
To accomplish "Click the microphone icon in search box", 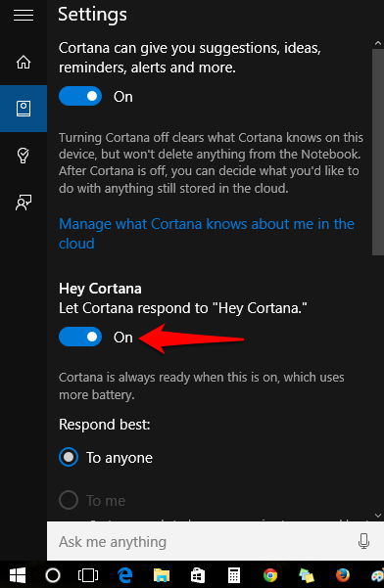I will [363, 541].
